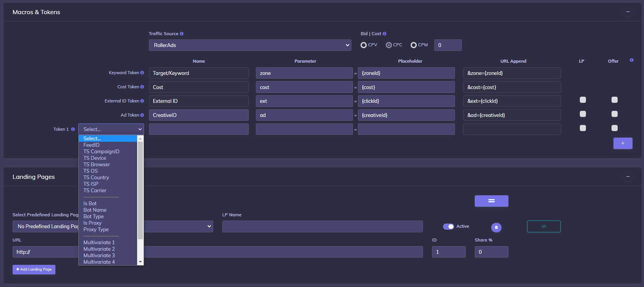This screenshot has height=287, width=644.
Task: Open the landing page code snippet button
Action: [544, 226]
